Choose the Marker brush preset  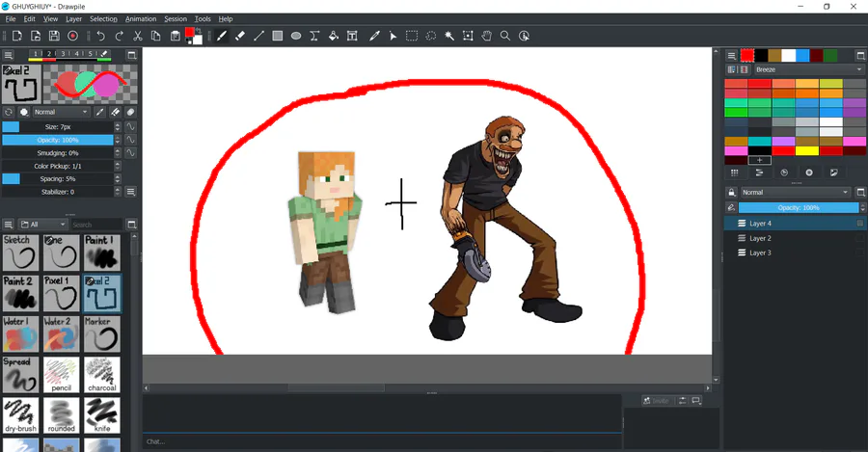coord(102,334)
